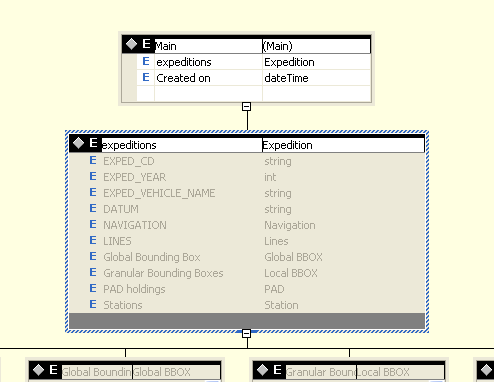The height and width of the screenshot is (382, 494).
Task: Select the expeditions row in the Main table
Action: (208, 62)
